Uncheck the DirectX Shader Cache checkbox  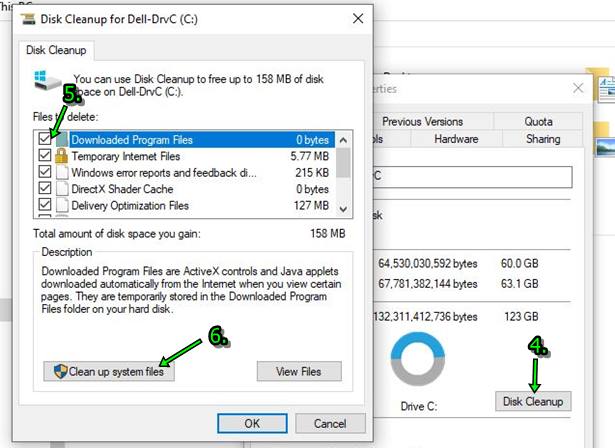(45, 188)
